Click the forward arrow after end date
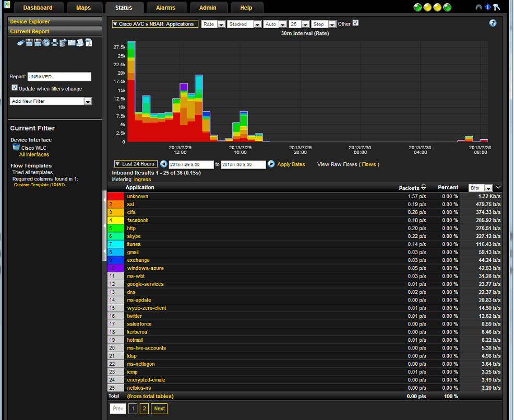This screenshot has height=420, width=514. point(271,164)
